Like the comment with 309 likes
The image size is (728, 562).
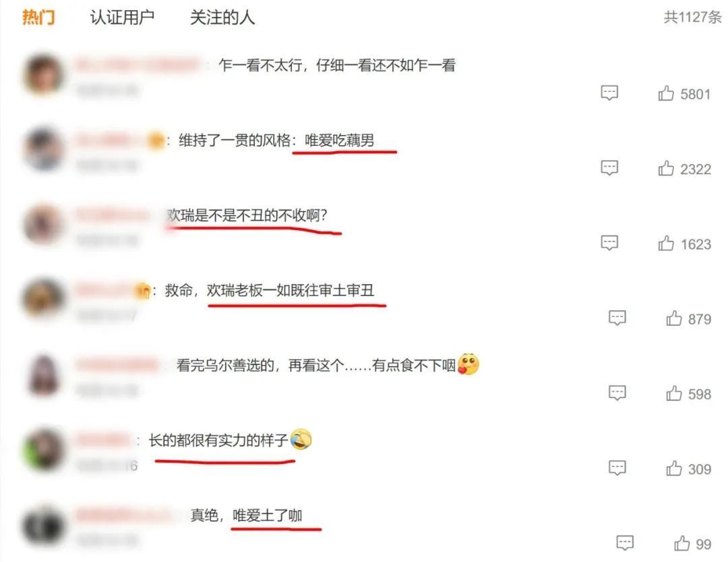coord(673,468)
